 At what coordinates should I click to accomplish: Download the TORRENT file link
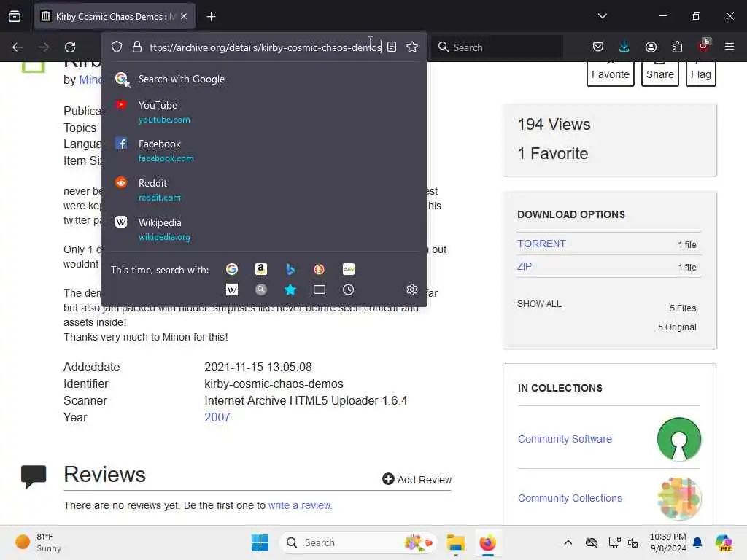coord(541,244)
